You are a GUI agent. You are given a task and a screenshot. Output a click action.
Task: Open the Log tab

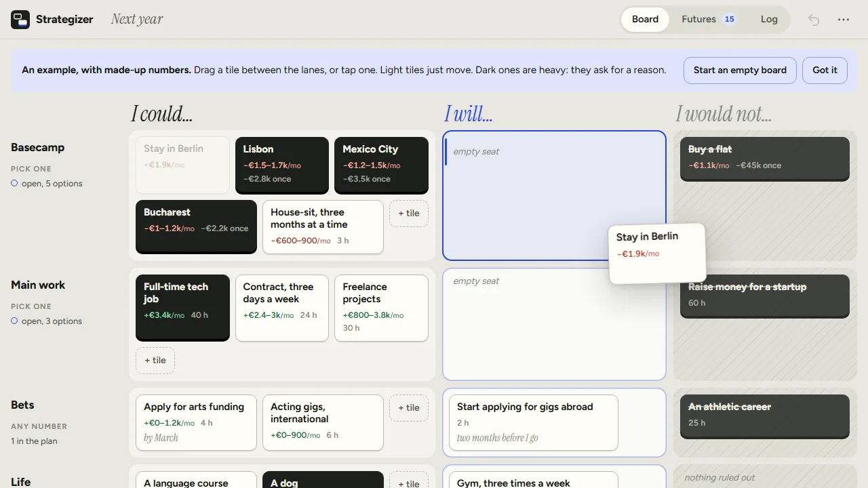(769, 20)
